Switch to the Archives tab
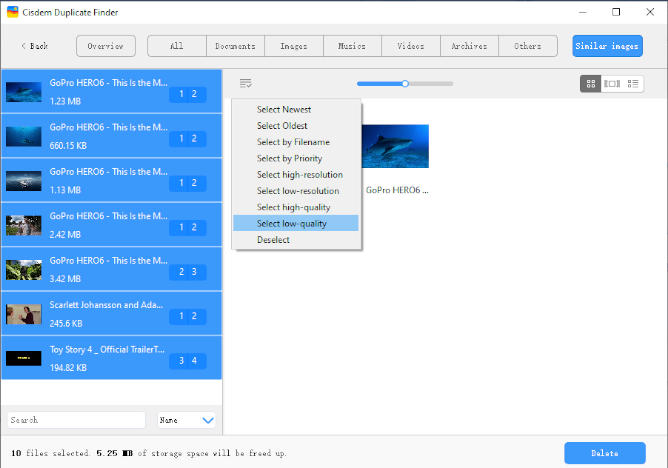Screen dimensions: 668x468 469,46
